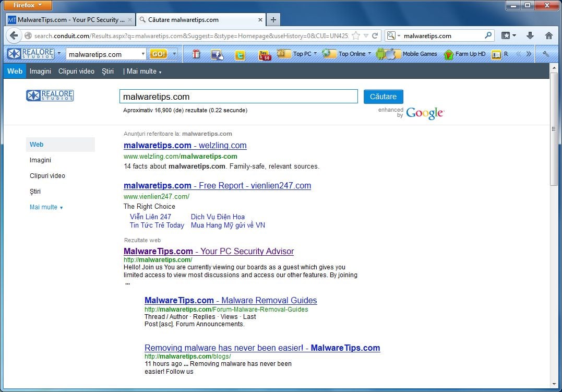
Task: Click the Realore toolbar search text field
Action: [104, 54]
